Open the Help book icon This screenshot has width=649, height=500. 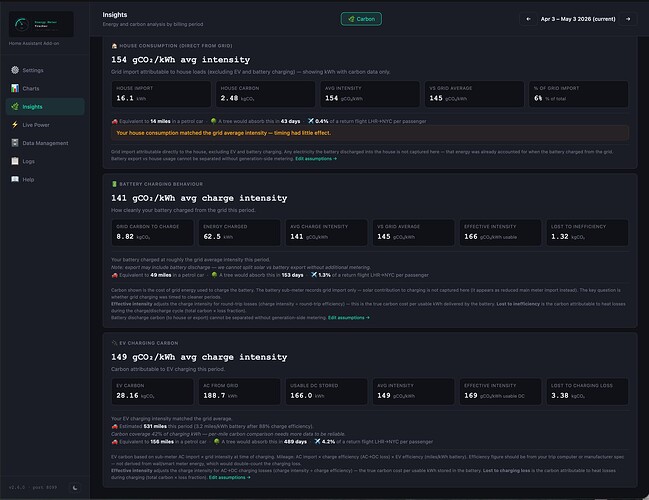pos(15,179)
